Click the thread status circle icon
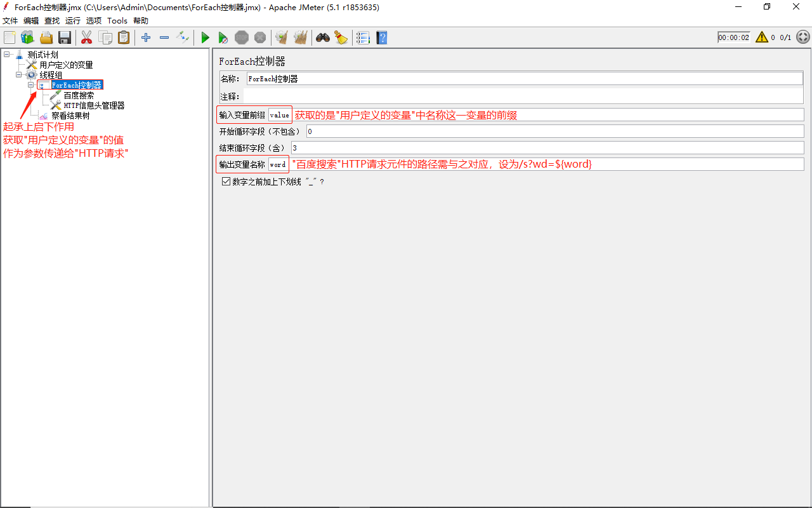812x508 pixels. [803, 37]
